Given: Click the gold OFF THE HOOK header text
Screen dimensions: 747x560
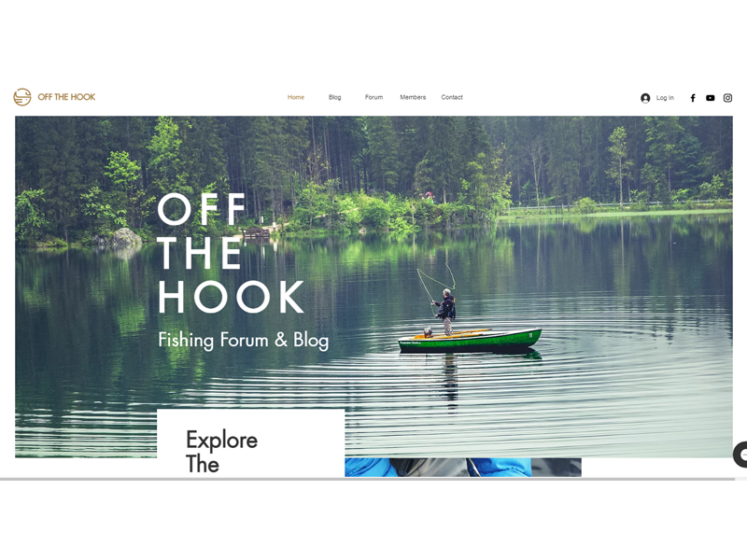Looking at the screenshot, I should [66, 97].
